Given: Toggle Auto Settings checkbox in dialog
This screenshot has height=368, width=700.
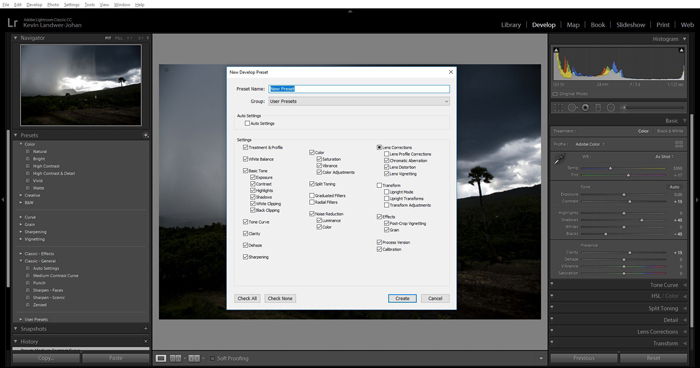Looking at the screenshot, I should (247, 123).
